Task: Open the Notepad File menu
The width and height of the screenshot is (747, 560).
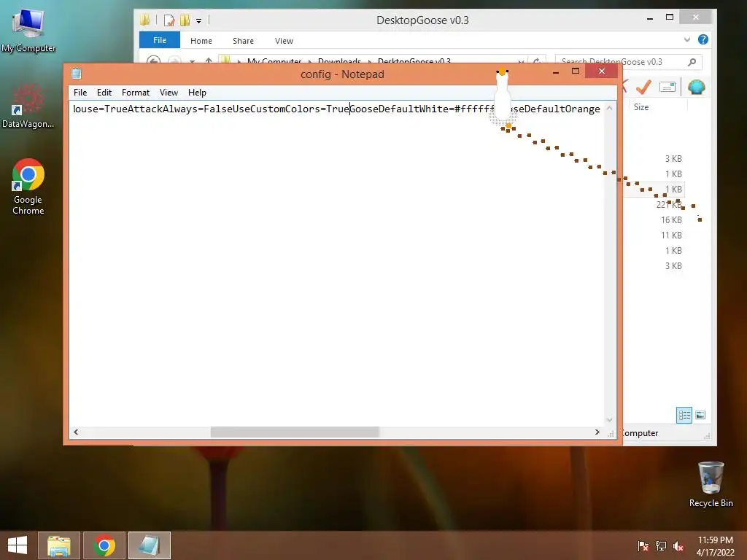Action: [x=80, y=93]
